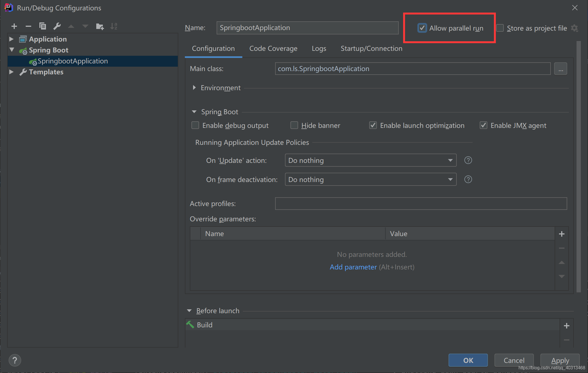Toggle the Allow parallel run checkbox
The image size is (588, 373).
tap(422, 28)
